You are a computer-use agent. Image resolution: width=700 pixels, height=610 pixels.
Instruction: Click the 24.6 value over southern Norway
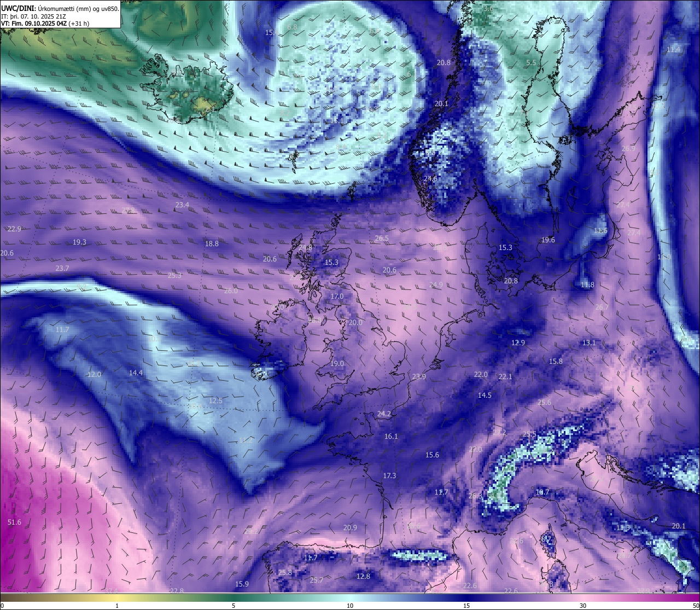pyautogui.click(x=430, y=178)
